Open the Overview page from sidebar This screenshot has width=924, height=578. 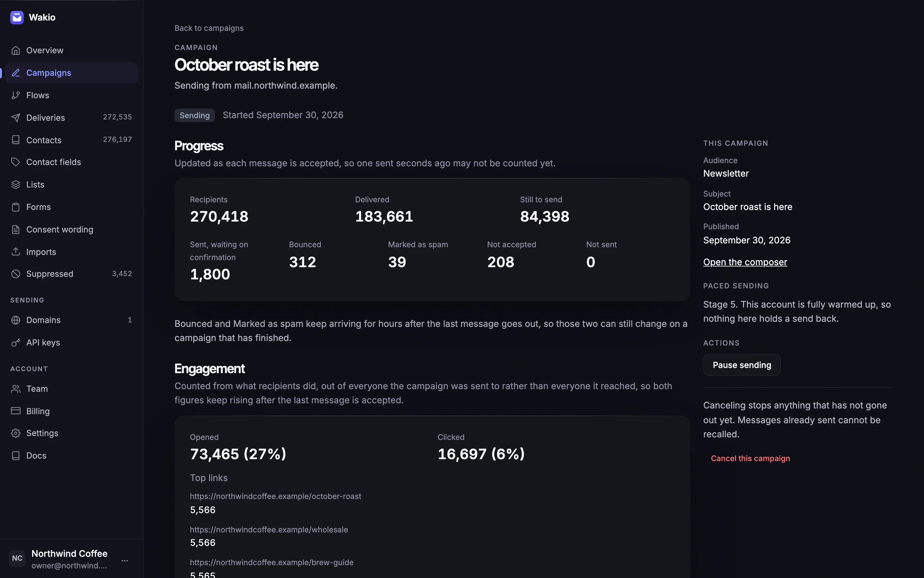[x=72, y=50]
